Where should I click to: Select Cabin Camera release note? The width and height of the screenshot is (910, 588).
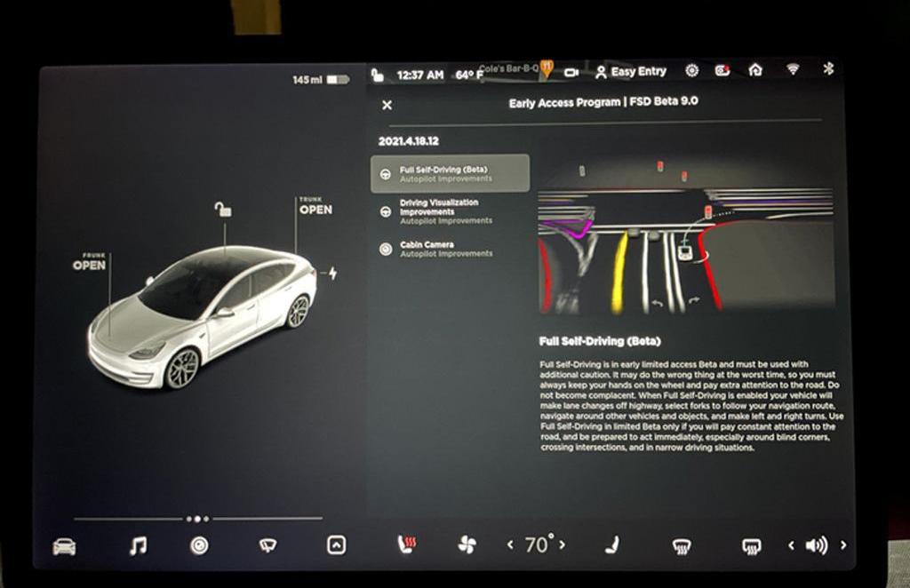pos(450,249)
